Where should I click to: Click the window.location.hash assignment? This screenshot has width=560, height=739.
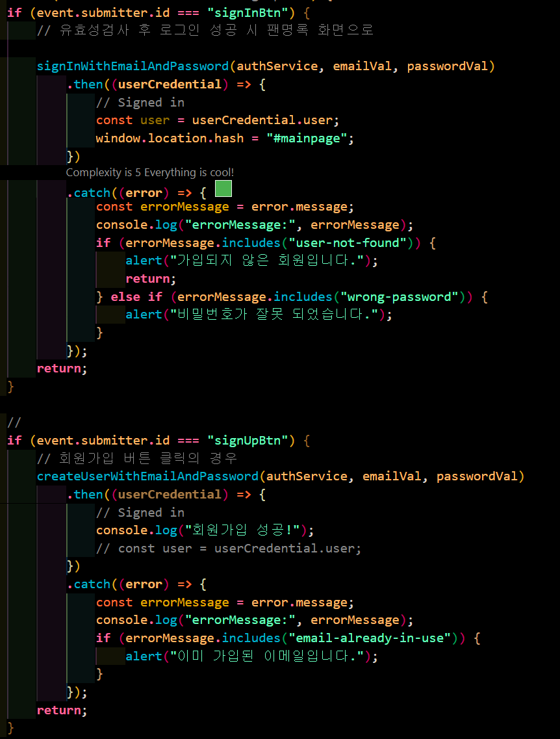[x=225, y=138]
